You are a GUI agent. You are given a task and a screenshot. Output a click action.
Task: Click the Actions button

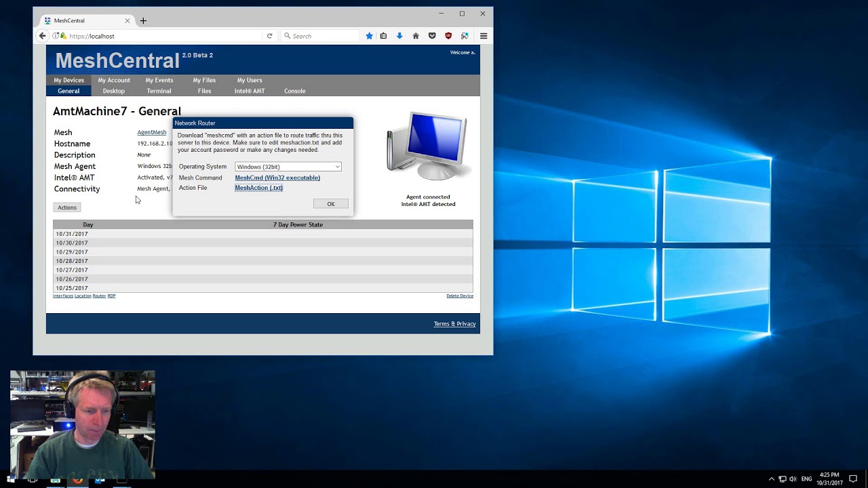point(67,207)
